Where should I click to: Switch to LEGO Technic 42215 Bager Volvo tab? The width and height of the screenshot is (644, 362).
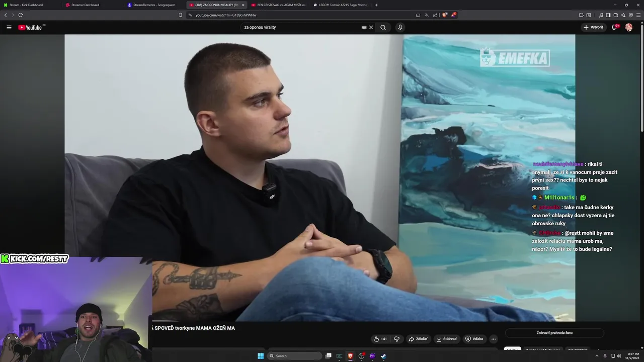click(340, 5)
